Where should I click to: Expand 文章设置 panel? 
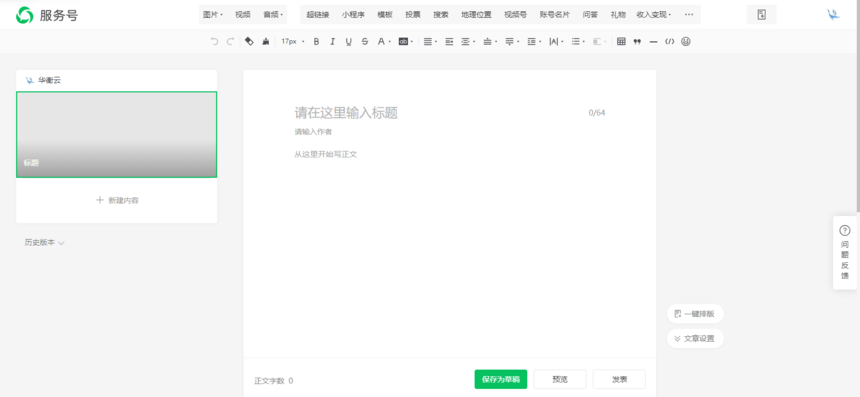click(x=695, y=338)
